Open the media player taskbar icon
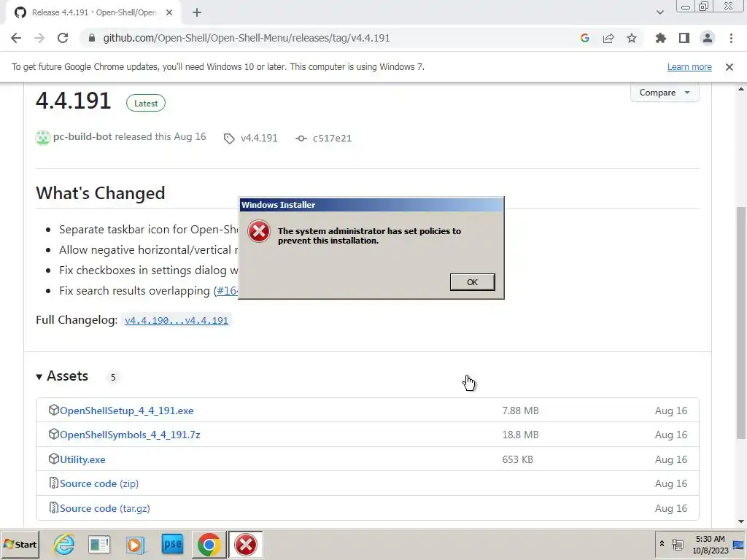Viewport: 747px width, 560px height. pos(135,544)
